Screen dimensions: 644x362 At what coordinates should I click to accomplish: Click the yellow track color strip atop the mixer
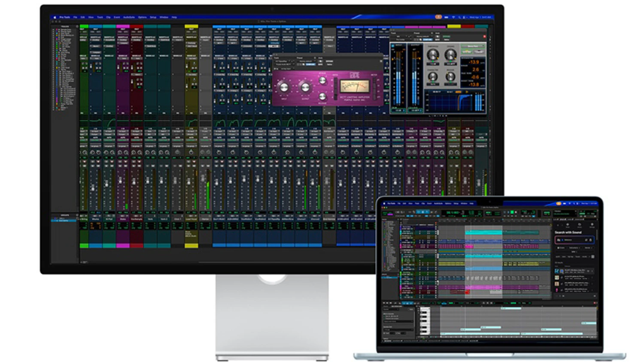(x=191, y=27)
